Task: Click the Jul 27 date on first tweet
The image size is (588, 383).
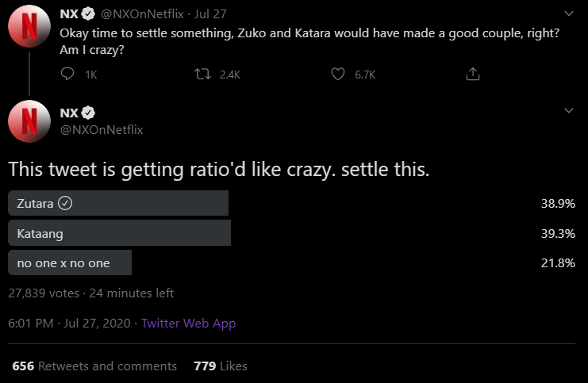Action: tap(210, 14)
